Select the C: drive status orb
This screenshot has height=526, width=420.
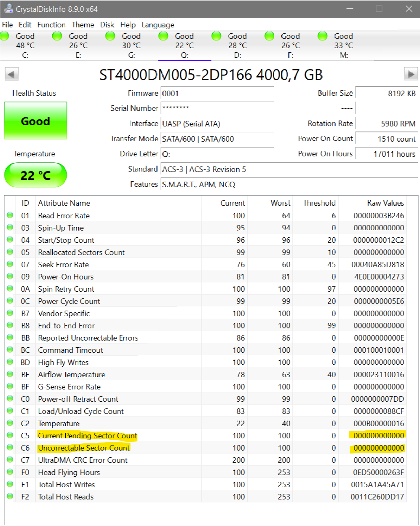click(5, 36)
